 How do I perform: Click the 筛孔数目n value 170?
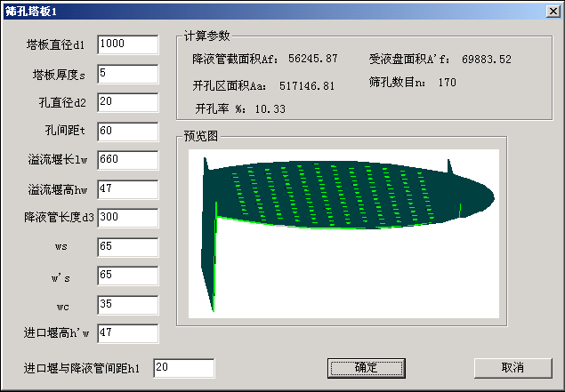point(448,83)
